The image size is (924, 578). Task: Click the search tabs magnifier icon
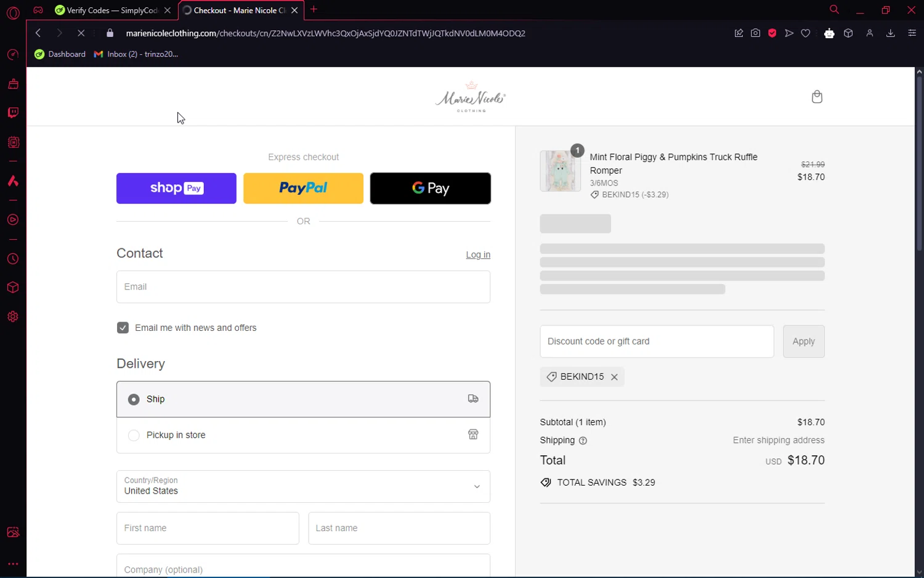(834, 10)
